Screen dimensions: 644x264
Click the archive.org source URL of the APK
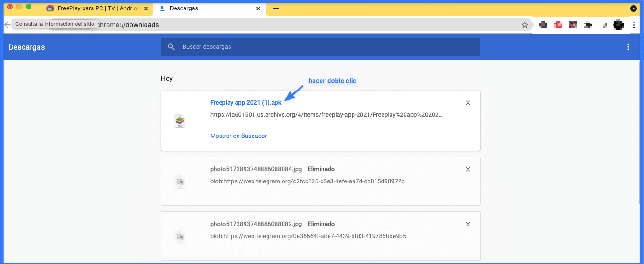pyautogui.click(x=326, y=114)
